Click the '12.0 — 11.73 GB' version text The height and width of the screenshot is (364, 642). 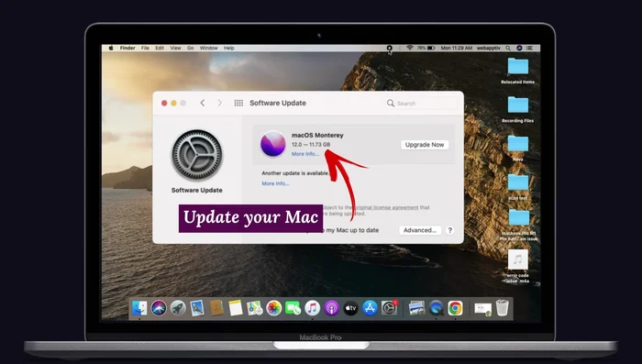tap(311, 144)
